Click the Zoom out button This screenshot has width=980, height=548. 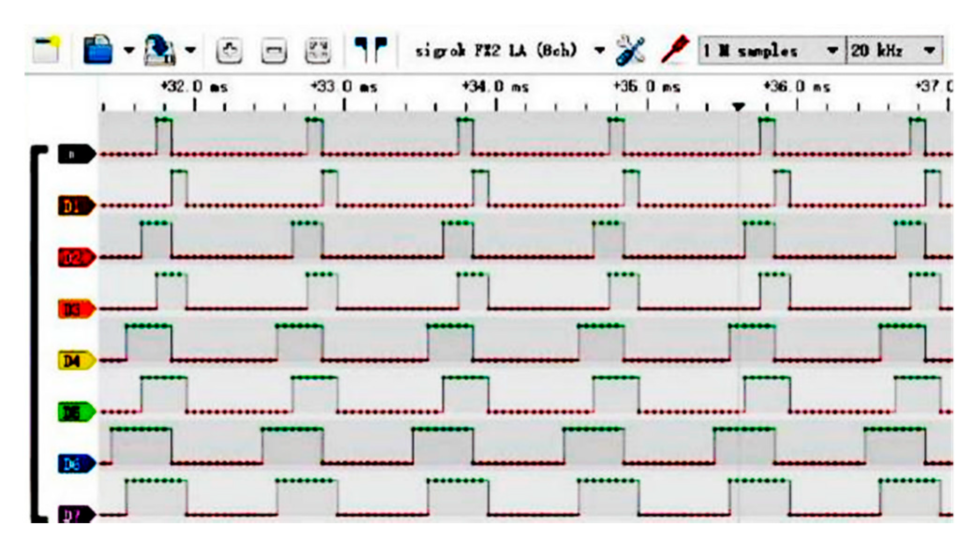(274, 50)
